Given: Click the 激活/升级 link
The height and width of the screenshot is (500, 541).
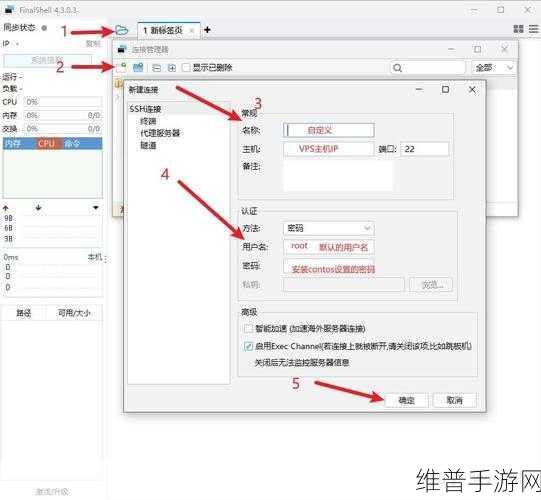Looking at the screenshot, I should click(x=52, y=491).
